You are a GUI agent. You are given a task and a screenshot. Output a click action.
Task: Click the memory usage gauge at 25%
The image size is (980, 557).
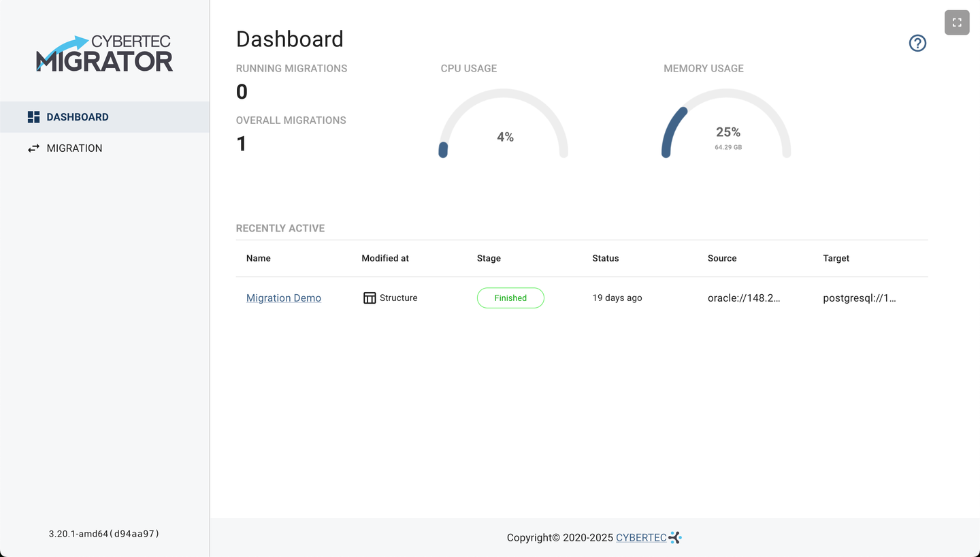(x=726, y=126)
